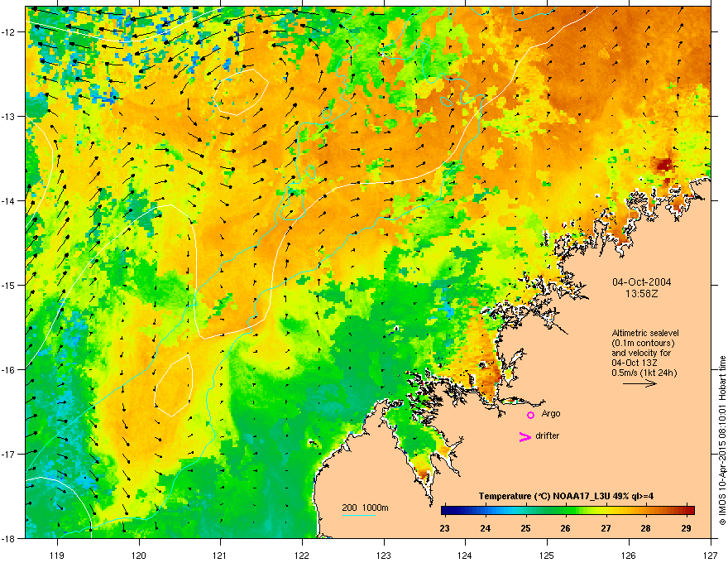
Task: Click the Altimetric sealevel legend text
Action: (645, 333)
